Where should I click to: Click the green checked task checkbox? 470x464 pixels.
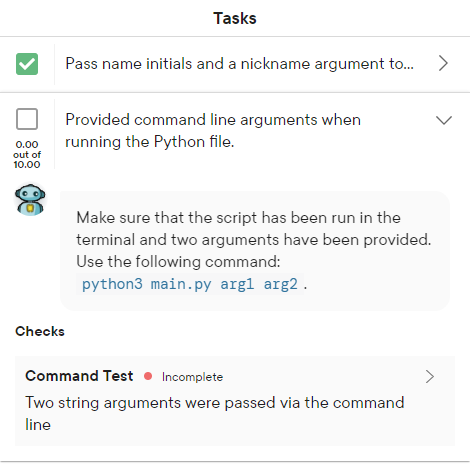coord(27,64)
